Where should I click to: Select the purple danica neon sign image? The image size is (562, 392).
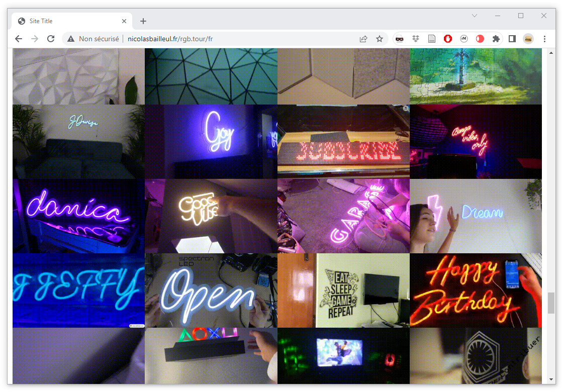[x=78, y=216]
